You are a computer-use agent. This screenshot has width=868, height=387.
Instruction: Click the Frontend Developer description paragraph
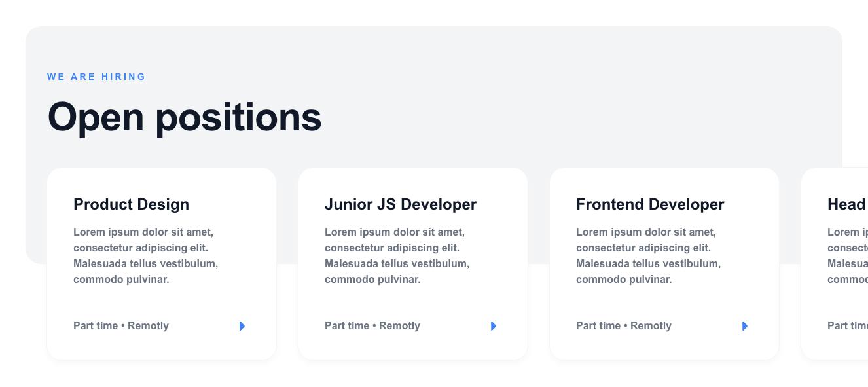click(x=648, y=256)
